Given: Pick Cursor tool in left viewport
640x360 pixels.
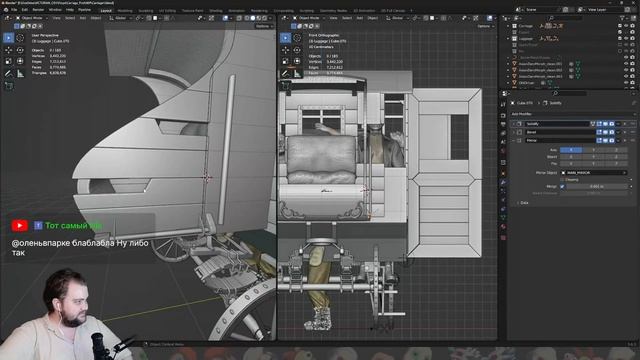Looking at the screenshot, I should tap(20, 38).
